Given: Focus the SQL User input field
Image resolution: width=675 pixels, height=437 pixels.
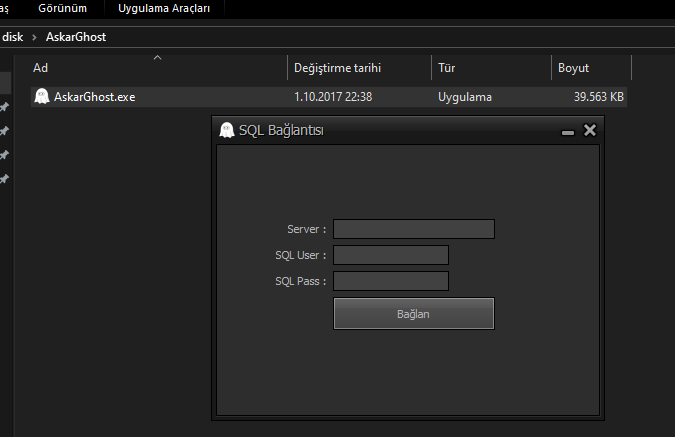Looking at the screenshot, I should coord(391,255).
